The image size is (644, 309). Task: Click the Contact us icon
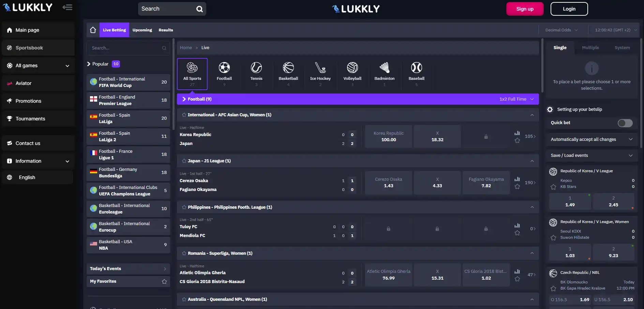[10, 143]
